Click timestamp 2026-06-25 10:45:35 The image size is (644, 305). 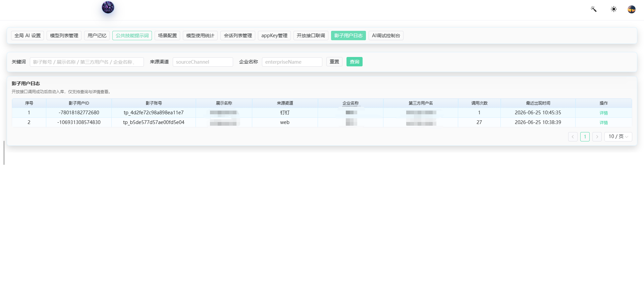tap(538, 113)
